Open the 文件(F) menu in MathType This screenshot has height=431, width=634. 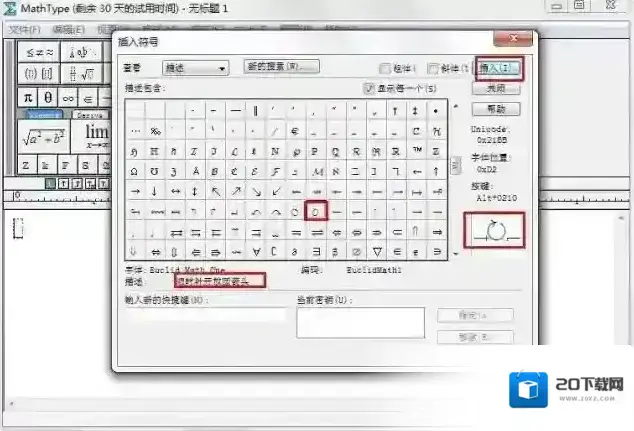point(25,30)
